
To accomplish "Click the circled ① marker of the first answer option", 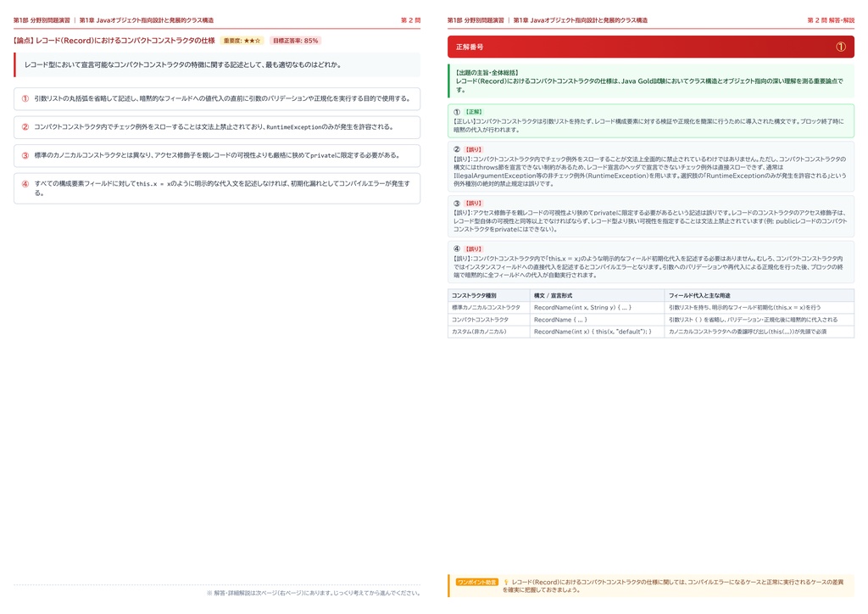I will (x=25, y=98).
